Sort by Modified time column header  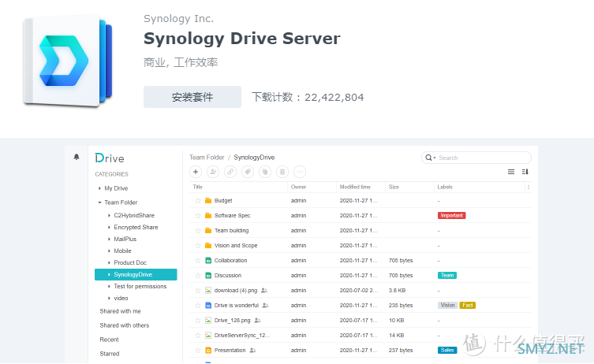click(x=355, y=187)
